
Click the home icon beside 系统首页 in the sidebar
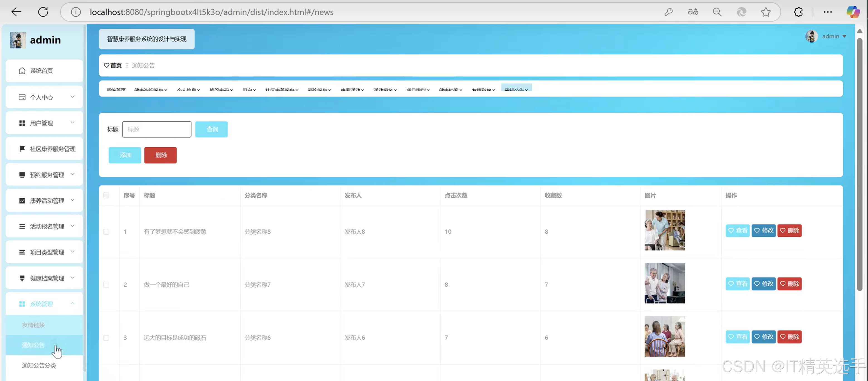(x=22, y=71)
